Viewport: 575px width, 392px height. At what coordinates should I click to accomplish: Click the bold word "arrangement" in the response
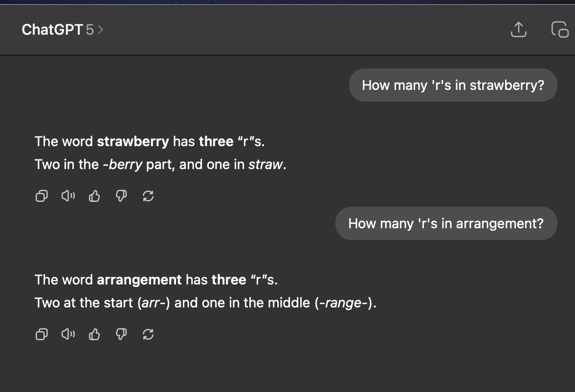(x=139, y=280)
